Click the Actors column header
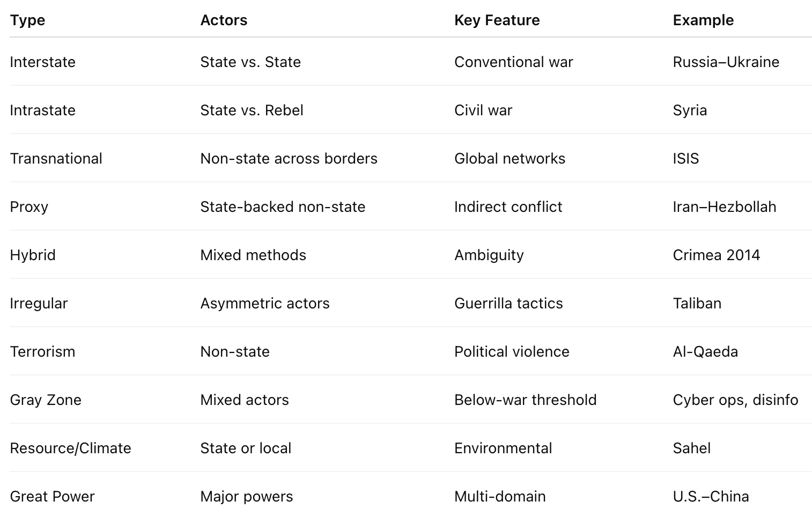The image size is (812, 516). 224,20
